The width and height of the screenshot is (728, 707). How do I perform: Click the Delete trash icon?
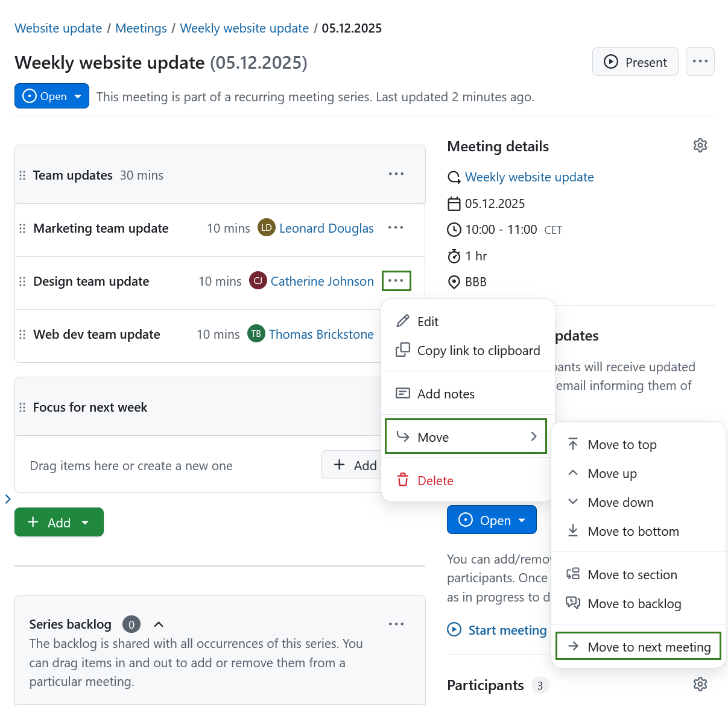(402, 480)
